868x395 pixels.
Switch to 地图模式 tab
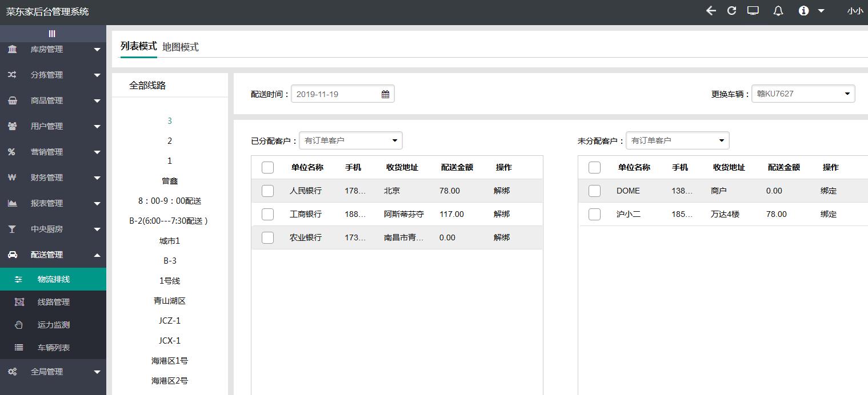181,47
